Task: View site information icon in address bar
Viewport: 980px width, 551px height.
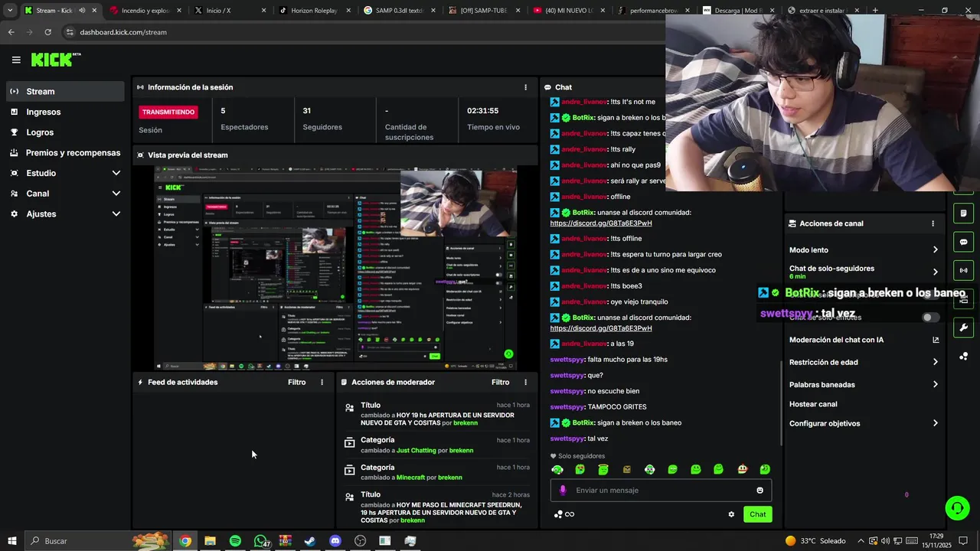Action: coord(70,32)
